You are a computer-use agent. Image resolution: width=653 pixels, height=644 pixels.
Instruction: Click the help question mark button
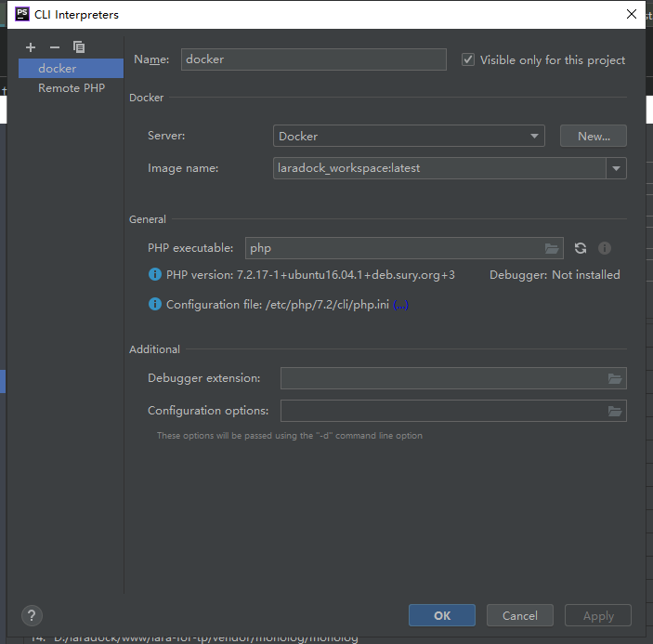tap(32, 615)
